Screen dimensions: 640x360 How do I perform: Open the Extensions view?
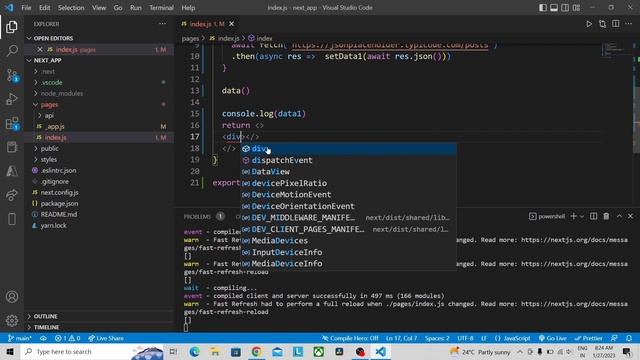pos(12,123)
